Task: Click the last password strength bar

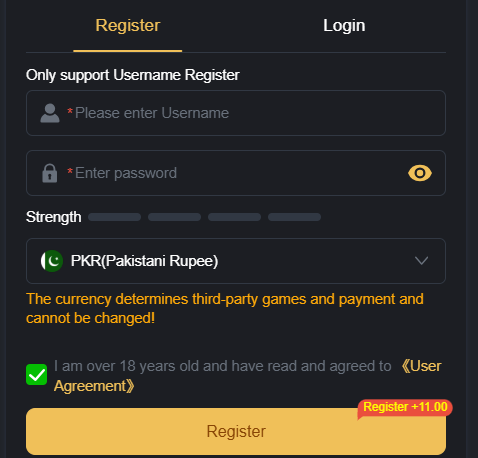Action: point(295,217)
